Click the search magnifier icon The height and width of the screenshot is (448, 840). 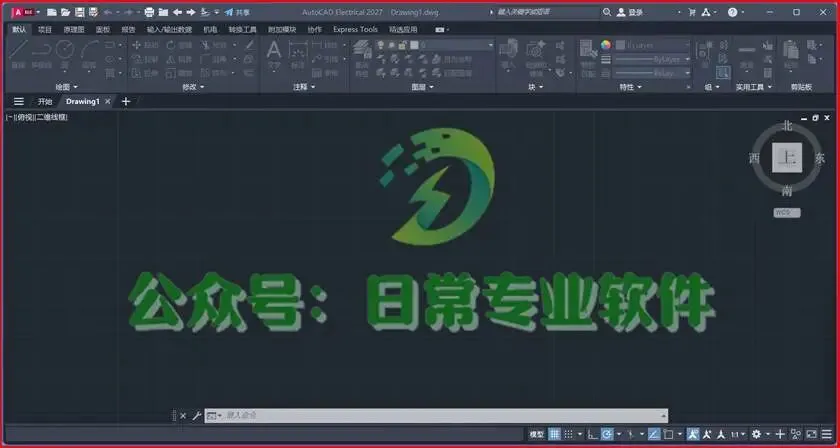pos(606,12)
